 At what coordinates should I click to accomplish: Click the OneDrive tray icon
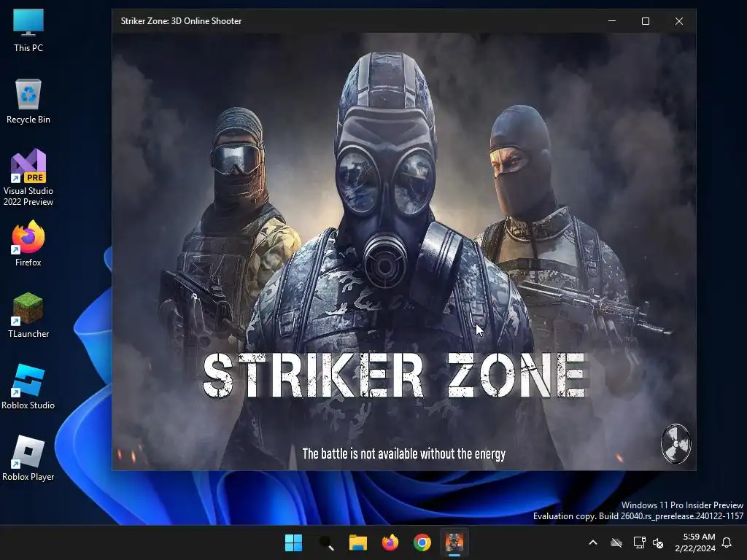(x=616, y=542)
